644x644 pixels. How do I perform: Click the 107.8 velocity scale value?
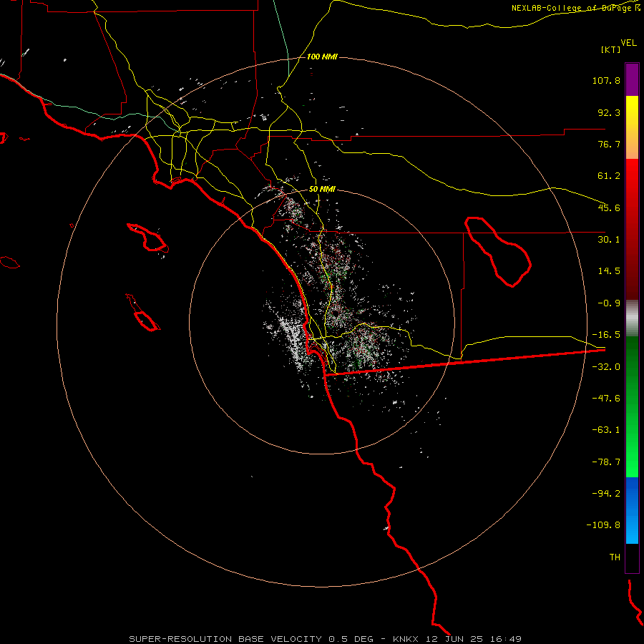point(606,80)
